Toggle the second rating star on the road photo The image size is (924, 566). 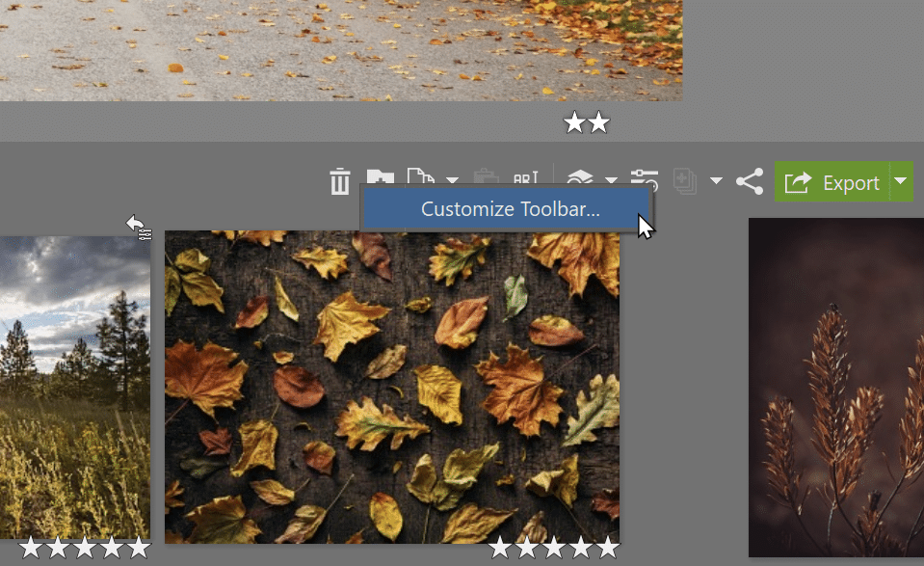click(x=600, y=123)
